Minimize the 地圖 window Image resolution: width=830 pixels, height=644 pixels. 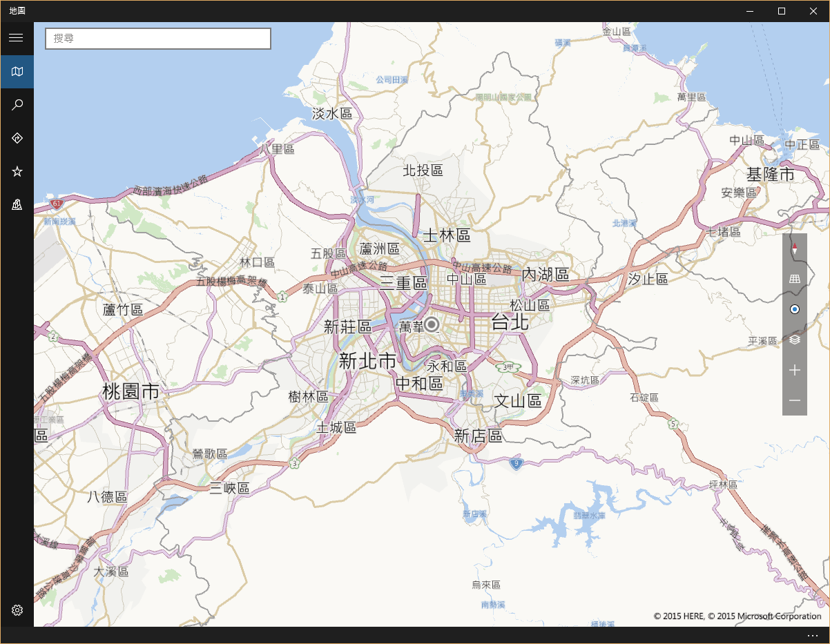pyautogui.click(x=751, y=11)
